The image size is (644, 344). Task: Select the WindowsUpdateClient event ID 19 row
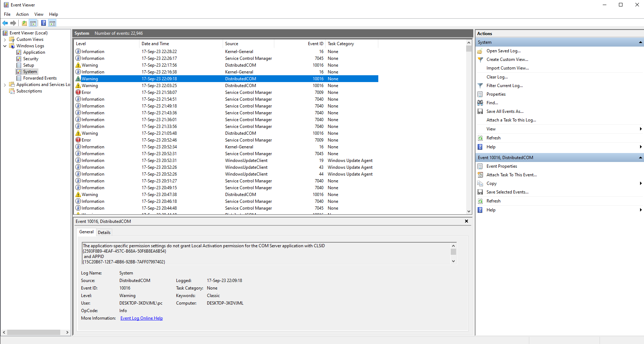click(227, 161)
